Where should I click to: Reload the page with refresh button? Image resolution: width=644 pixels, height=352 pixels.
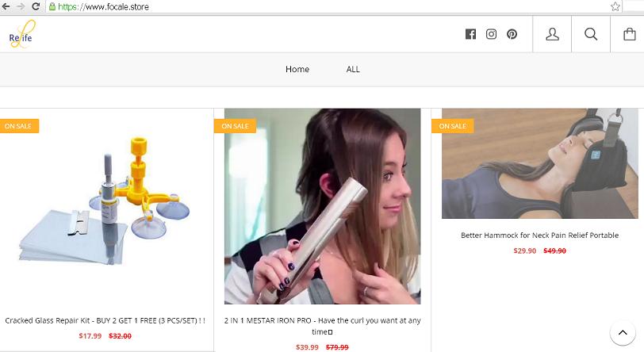pos(36,6)
